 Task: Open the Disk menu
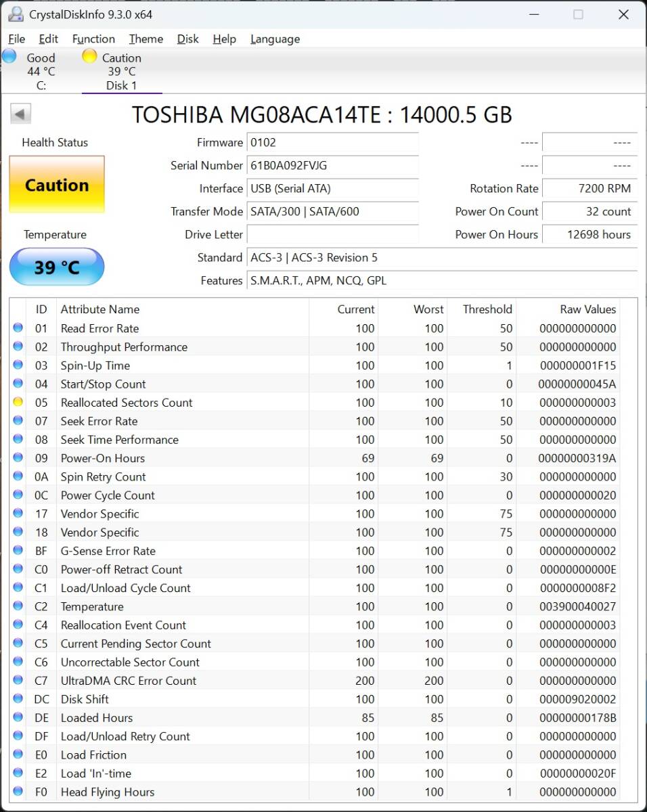click(187, 39)
